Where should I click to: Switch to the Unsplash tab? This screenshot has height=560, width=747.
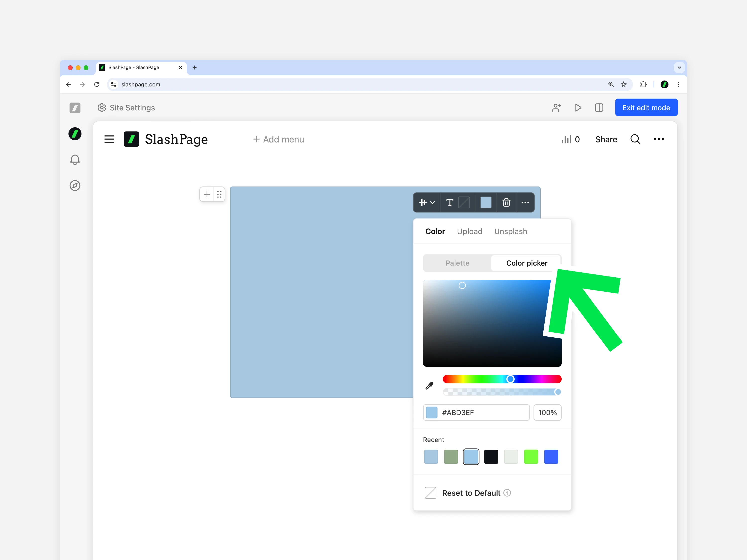click(511, 231)
